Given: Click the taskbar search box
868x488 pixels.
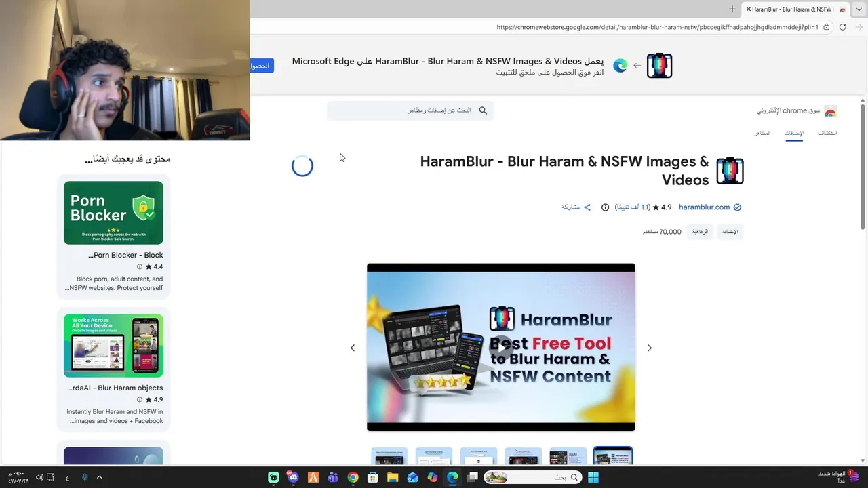Looking at the screenshot, I should pyautogui.click(x=532, y=477).
